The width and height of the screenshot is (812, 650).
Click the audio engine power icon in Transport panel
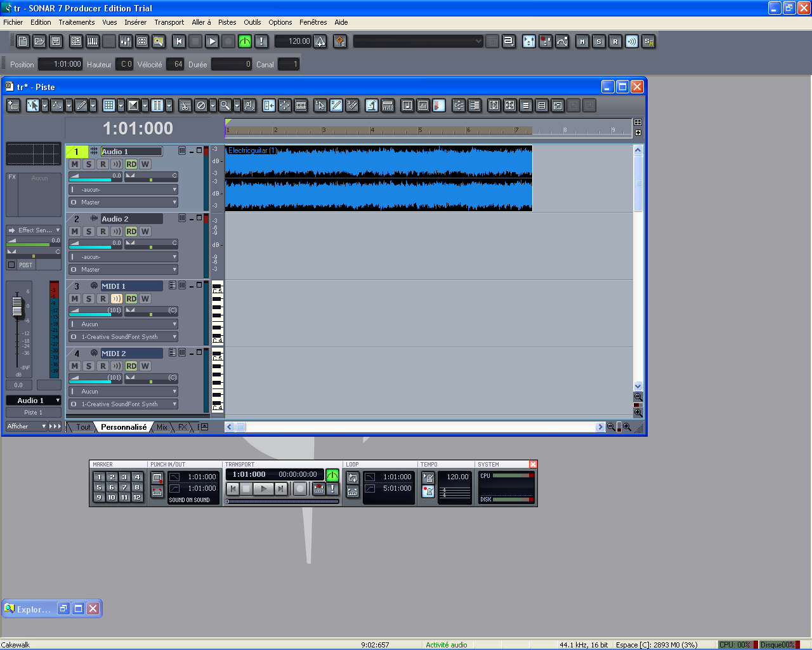coord(332,475)
